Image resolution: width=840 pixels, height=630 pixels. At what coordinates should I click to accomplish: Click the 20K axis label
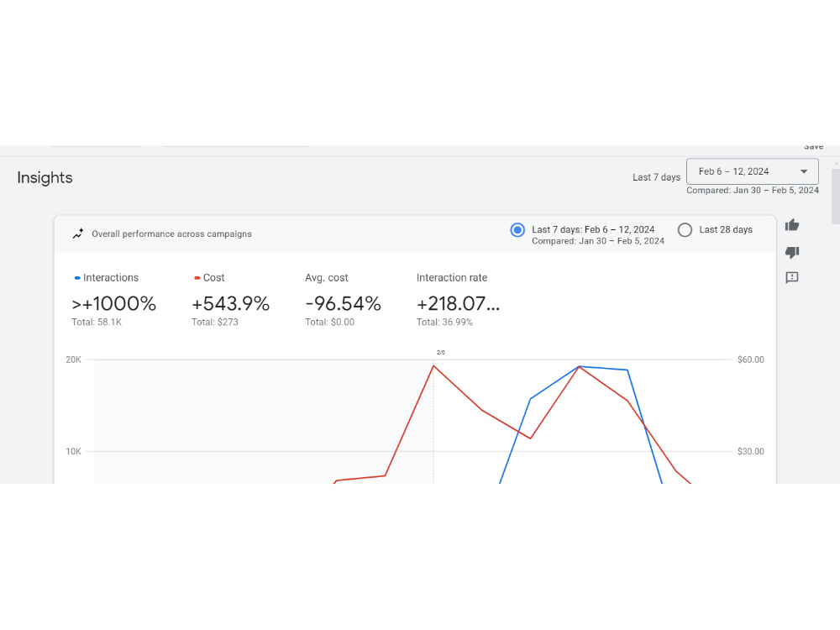click(x=73, y=360)
